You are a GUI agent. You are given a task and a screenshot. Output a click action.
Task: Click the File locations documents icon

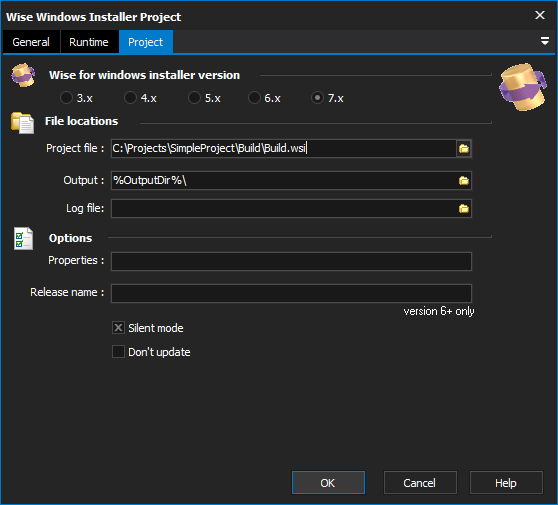click(x=22, y=123)
